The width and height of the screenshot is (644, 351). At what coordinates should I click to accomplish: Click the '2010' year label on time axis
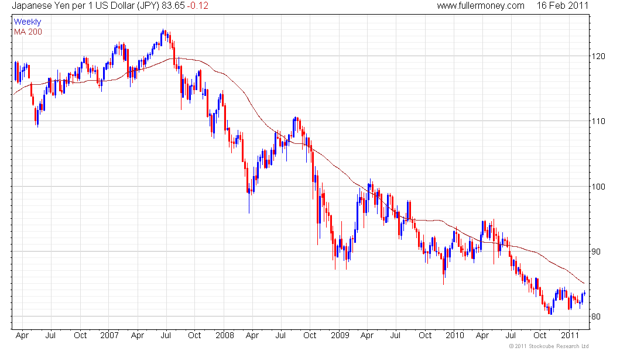(x=455, y=335)
